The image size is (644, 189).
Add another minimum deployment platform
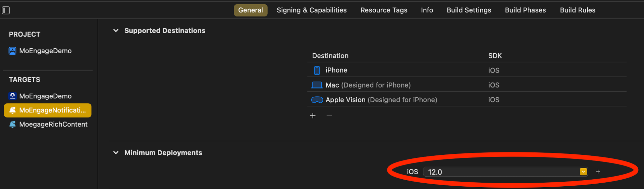click(598, 172)
